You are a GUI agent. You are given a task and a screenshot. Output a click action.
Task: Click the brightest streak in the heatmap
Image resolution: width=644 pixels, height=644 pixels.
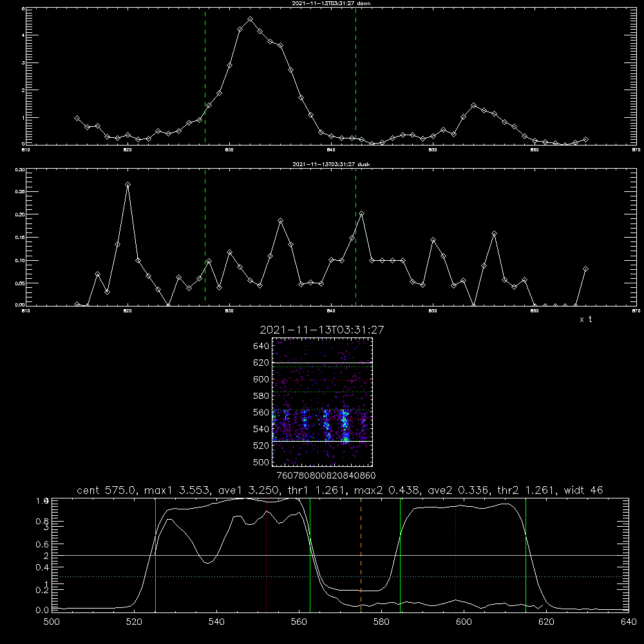[x=345, y=425]
